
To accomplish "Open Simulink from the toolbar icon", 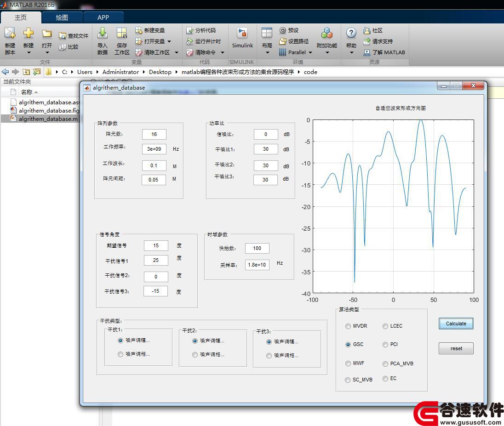I will 242,33.
